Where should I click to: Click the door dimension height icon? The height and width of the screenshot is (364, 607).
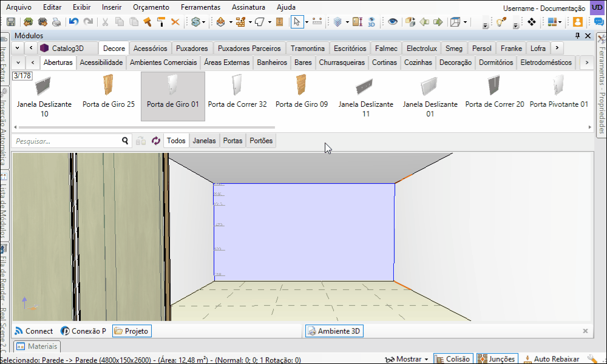tap(358, 22)
